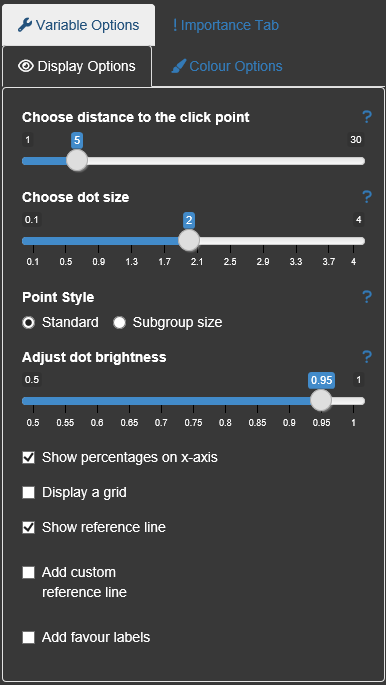Click the Point Style help question mark
386x685 pixels.
(367, 297)
